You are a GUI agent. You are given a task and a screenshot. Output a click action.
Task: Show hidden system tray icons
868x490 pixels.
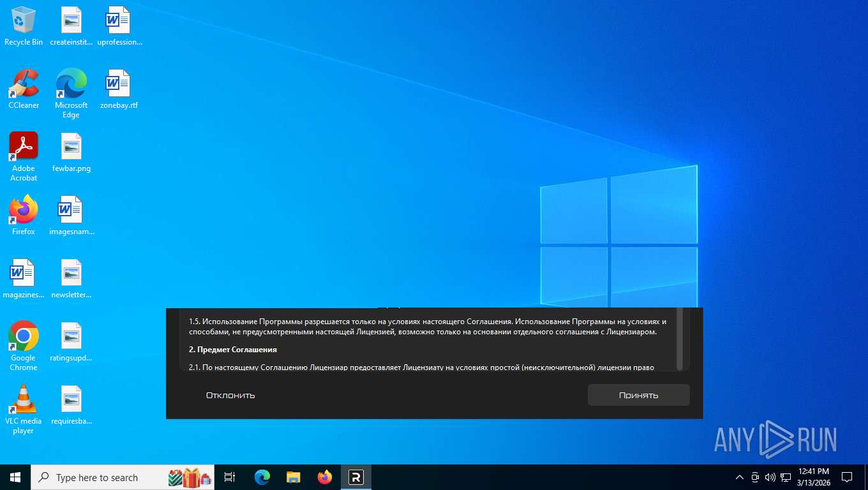pos(740,477)
